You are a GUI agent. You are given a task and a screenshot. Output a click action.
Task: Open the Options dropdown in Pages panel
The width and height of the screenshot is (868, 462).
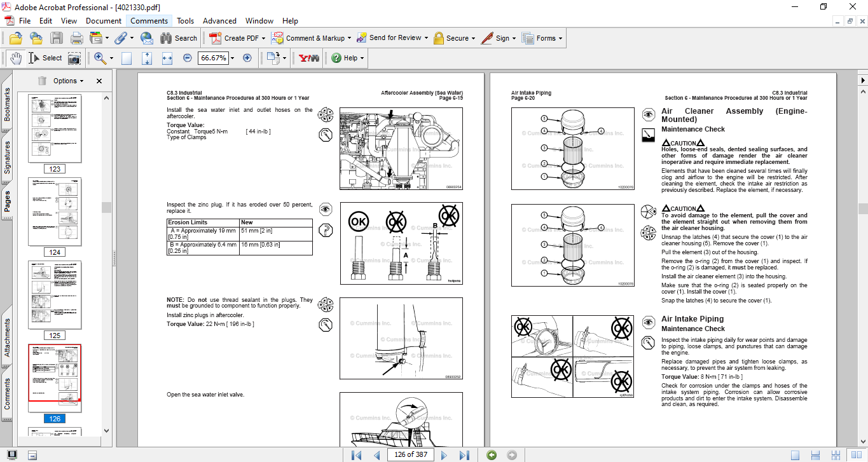(69, 81)
